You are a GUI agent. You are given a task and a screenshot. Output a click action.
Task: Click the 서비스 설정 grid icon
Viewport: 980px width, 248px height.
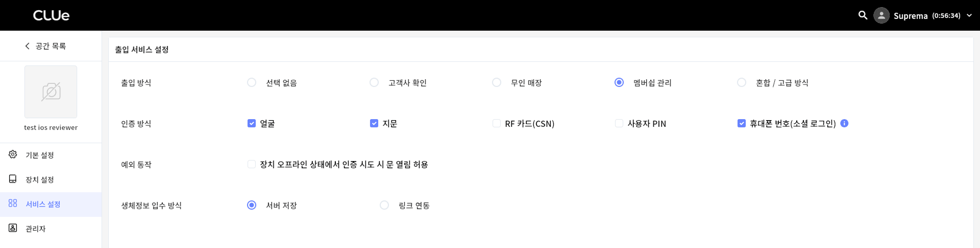13,204
